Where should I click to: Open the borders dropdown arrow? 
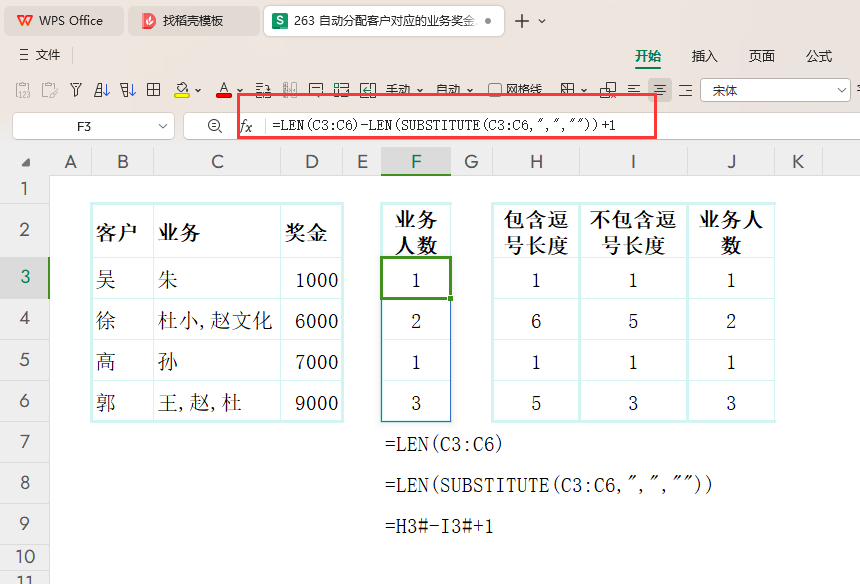tap(584, 90)
